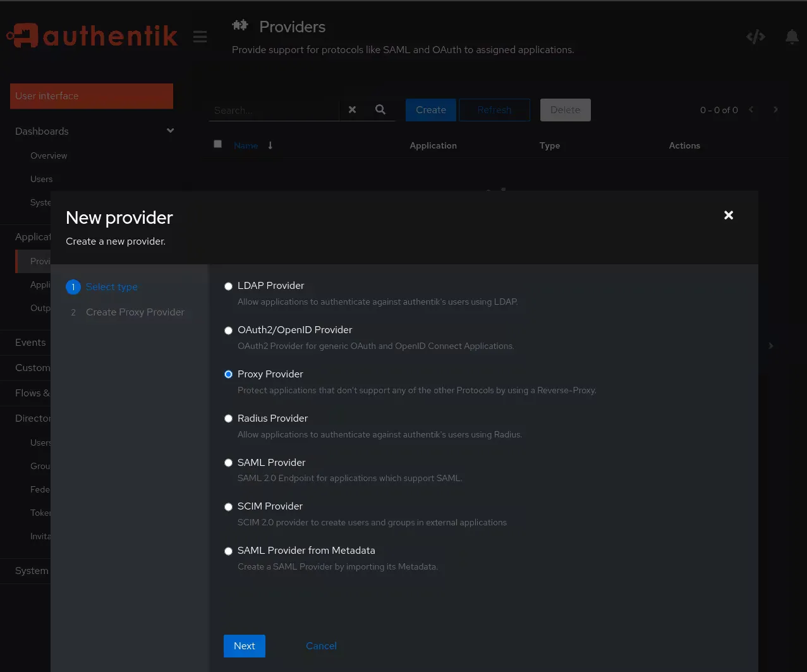Toggle the hamburger sidebar menu icon
Image resolution: width=807 pixels, height=672 pixels.
pyautogui.click(x=200, y=37)
